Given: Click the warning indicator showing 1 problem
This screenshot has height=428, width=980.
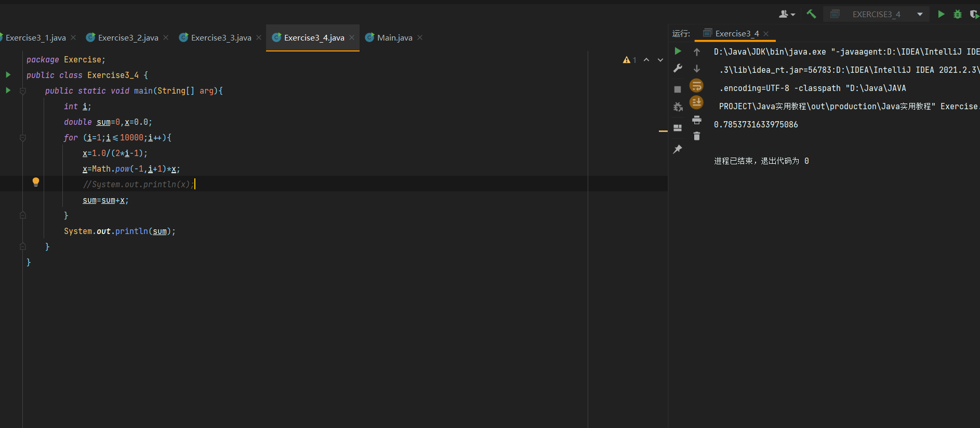Looking at the screenshot, I should click(629, 60).
